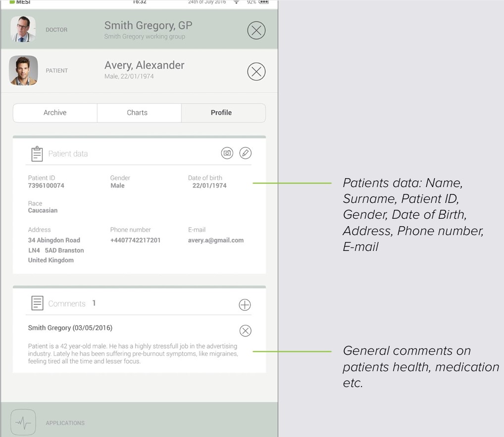Click the battery indicator in the status bar

[x=261, y=2]
